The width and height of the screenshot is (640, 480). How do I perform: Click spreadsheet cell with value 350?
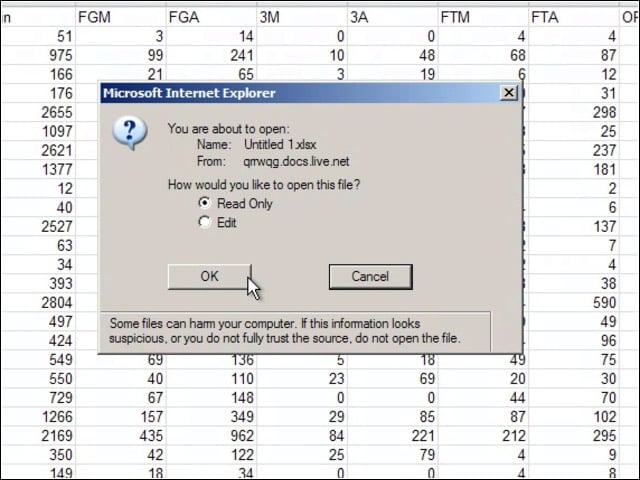coord(38,455)
